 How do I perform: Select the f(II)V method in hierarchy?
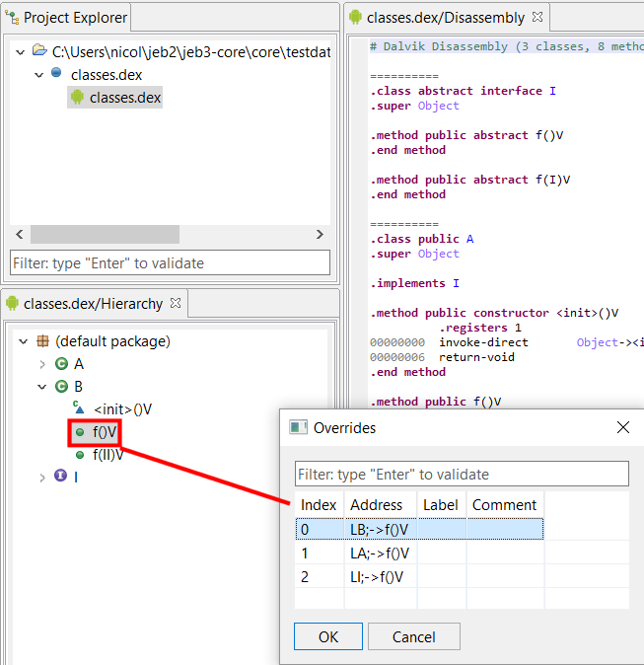pos(107,455)
